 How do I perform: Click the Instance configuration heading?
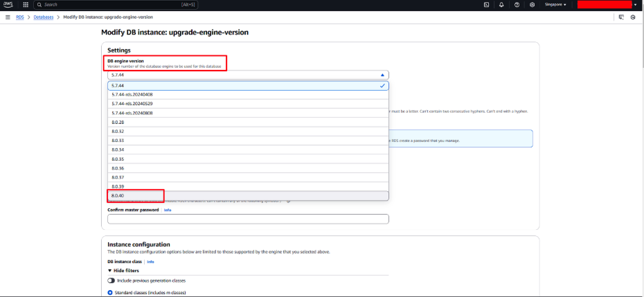[x=138, y=244]
